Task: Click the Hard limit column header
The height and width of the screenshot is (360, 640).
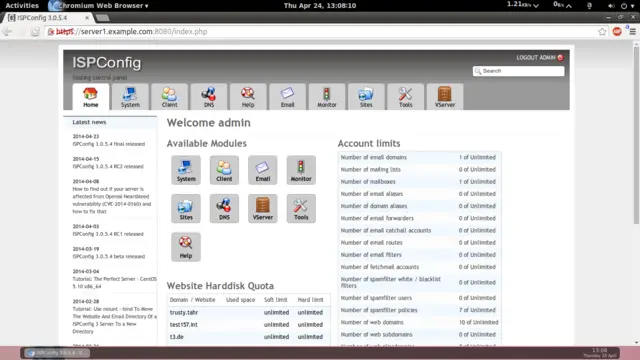Action: [x=310, y=300]
